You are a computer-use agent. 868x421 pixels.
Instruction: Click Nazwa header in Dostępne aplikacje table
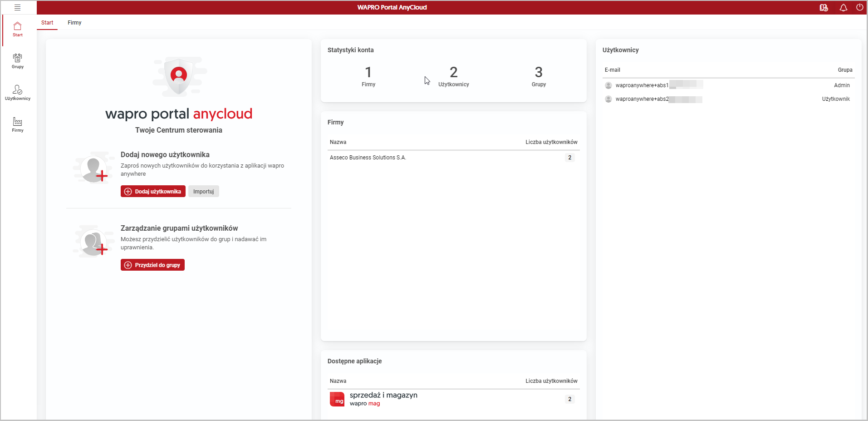coord(338,381)
